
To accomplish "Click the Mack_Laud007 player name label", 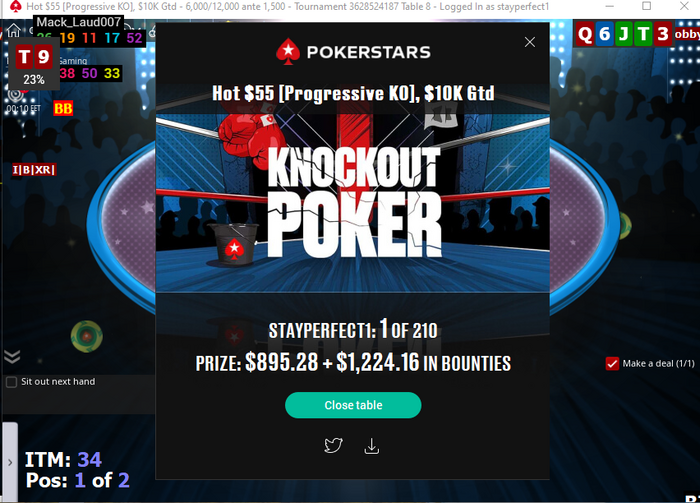I will click(79, 22).
